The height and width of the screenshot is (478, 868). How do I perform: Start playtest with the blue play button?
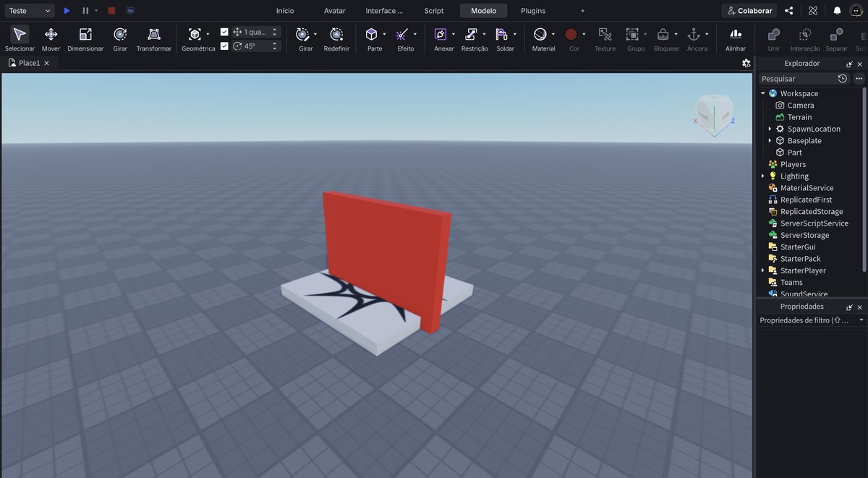(x=67, y=11)
